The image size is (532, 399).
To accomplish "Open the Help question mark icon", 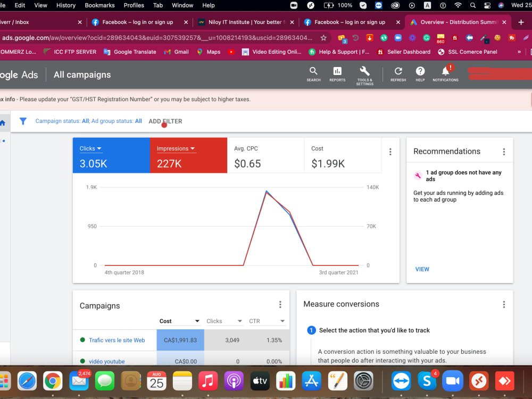I will point(420,74).
